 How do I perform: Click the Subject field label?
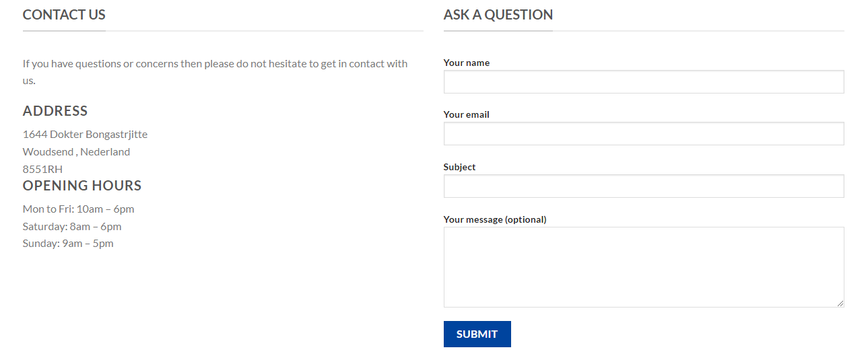click(x=459, y=167)
